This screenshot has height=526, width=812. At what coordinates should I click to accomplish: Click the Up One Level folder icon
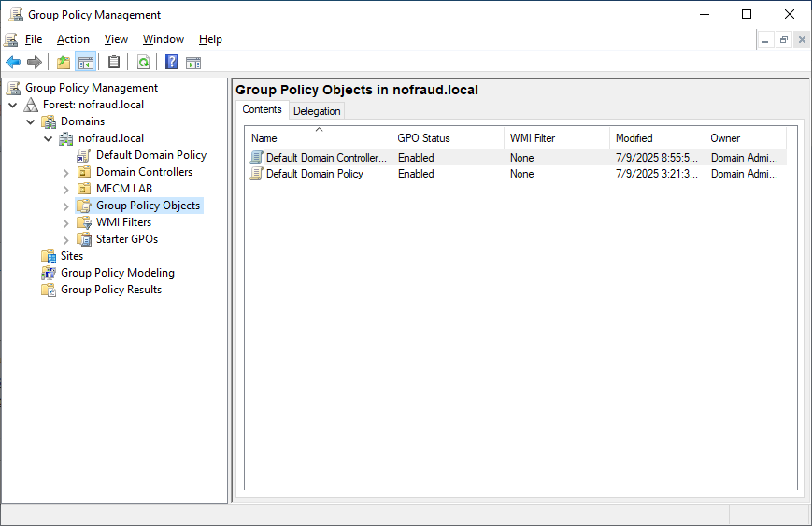pos(64,63)
